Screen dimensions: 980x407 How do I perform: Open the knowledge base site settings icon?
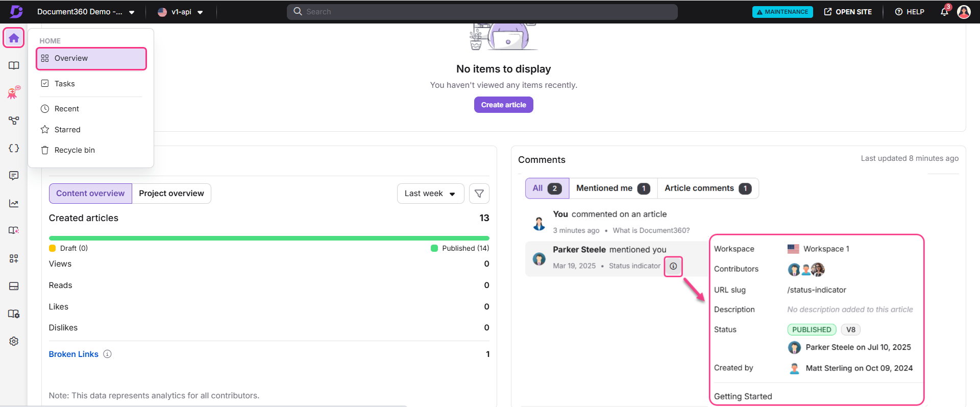(x=14, y=314)
